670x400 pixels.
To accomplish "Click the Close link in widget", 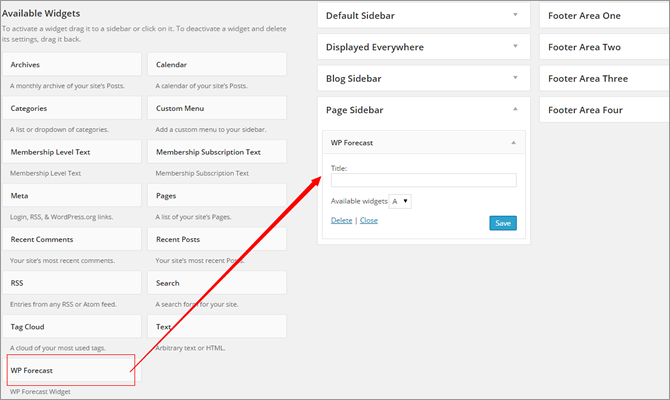I will 369,221.
